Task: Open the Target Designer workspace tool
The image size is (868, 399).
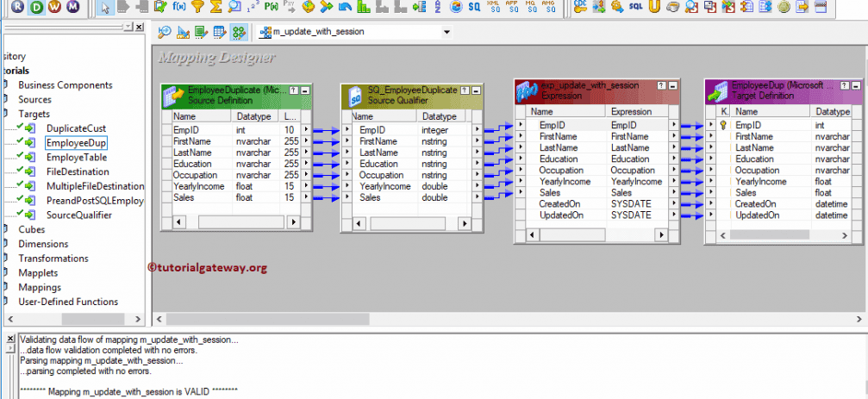Action: pos(184,33)
